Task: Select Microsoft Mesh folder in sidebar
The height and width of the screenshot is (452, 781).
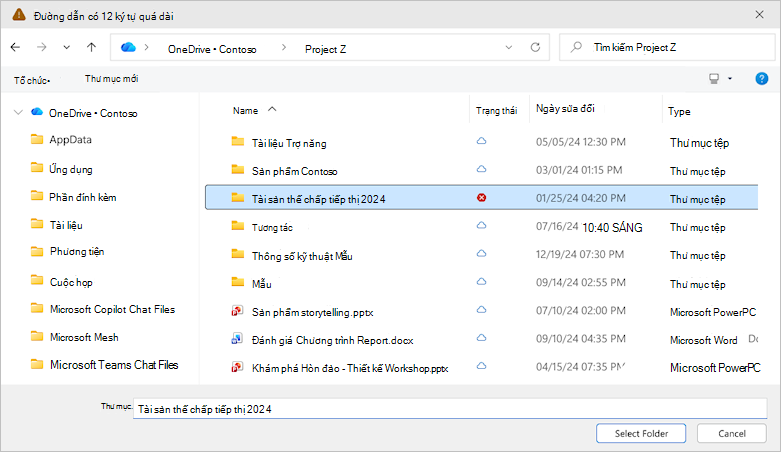Action: [x=84, y=337]
